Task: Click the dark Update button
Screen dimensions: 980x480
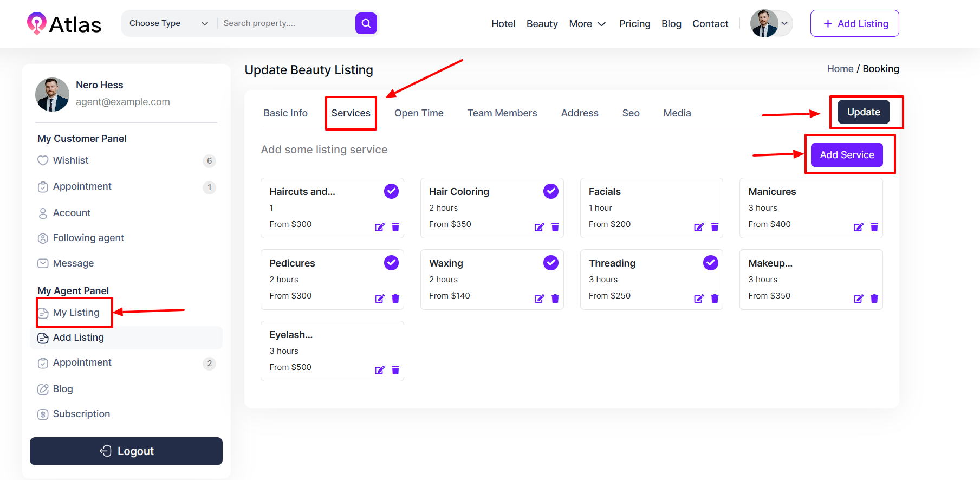Action: [864, 112]
